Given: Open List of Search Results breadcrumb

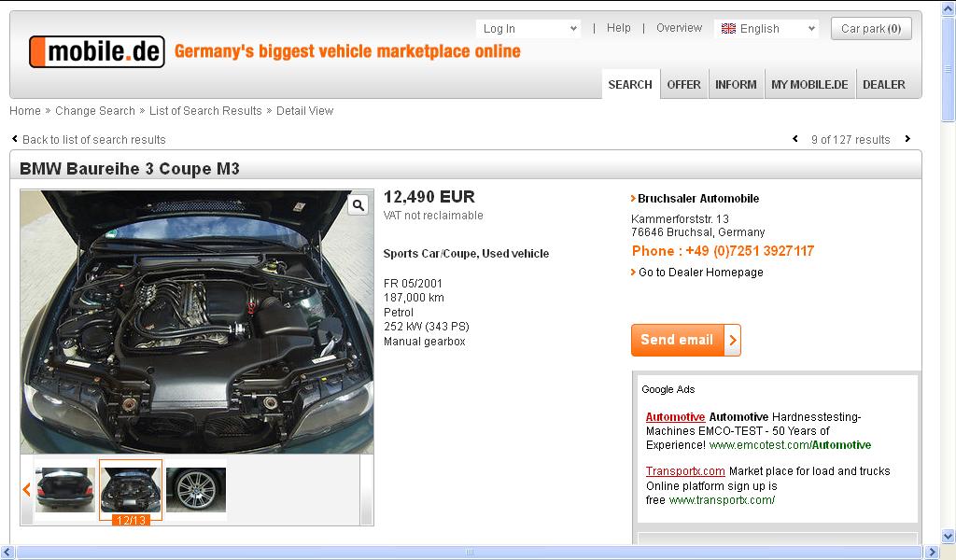Looking at the screenshot, I should tap(205, 111).
